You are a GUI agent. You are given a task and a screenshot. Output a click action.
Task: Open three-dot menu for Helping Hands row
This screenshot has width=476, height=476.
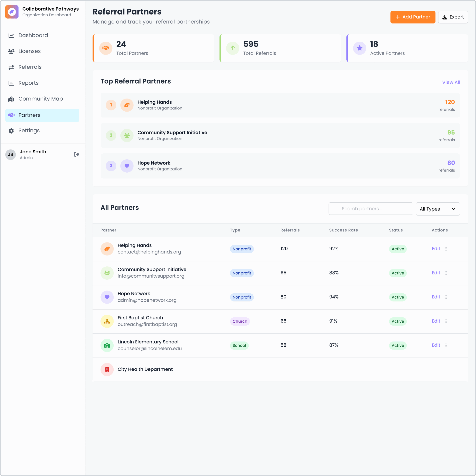[x=446, y=249]
